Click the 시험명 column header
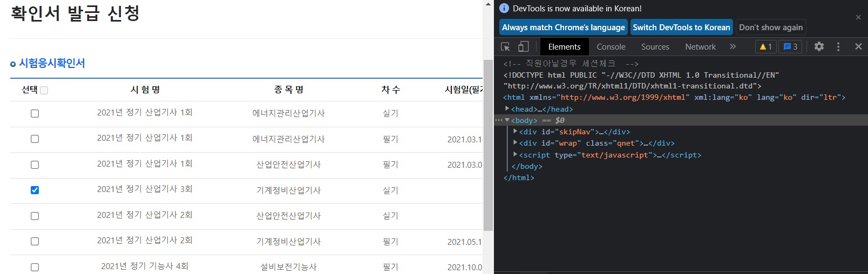Viewport: 868px width, 274px height. coord(145,90)
